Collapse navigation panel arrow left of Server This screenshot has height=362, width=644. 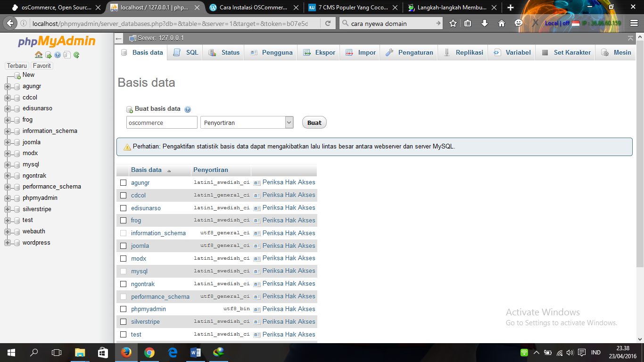(119, 38)
